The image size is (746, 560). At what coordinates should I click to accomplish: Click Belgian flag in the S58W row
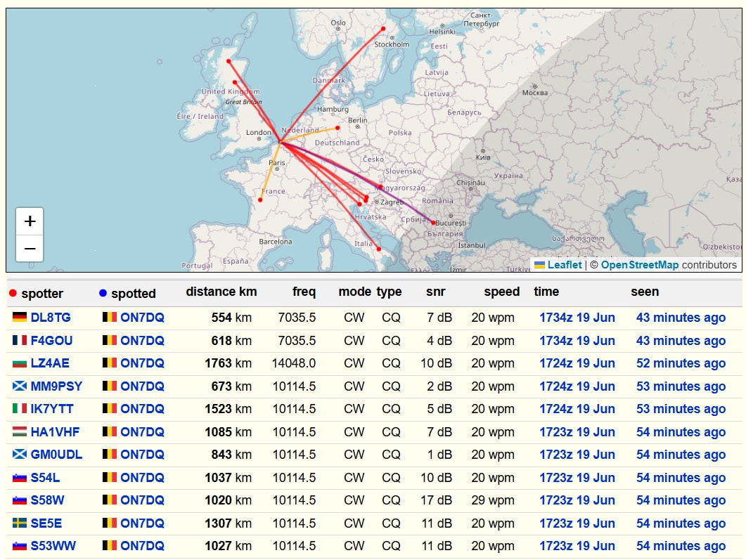[x=110, y=500]
